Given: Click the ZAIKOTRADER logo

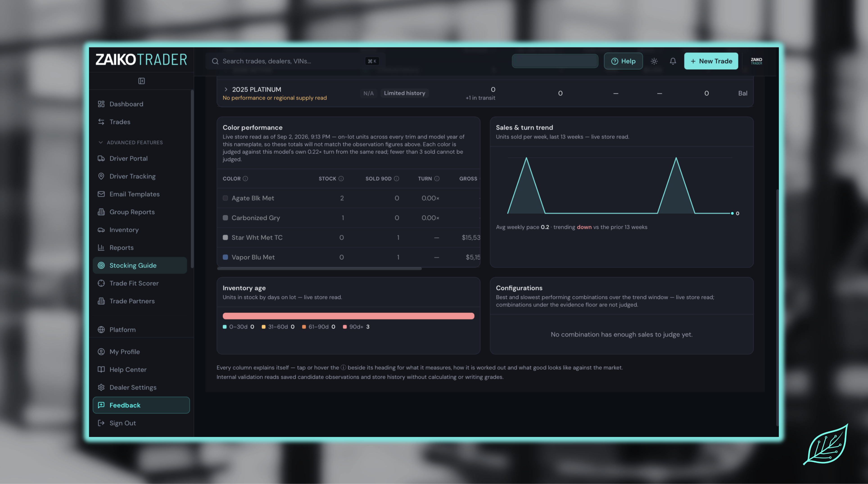Looking at the screenshot, I should click(x=141, y=60).
